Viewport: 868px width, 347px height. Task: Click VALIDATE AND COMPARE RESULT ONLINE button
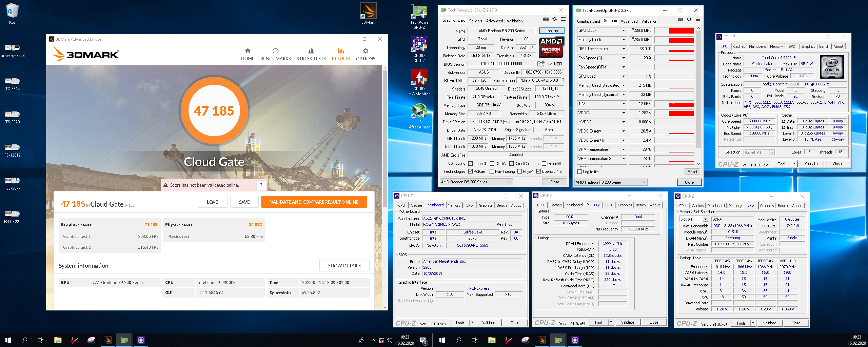314,202
